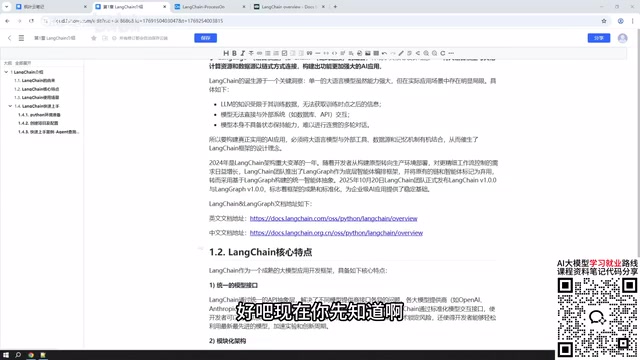Jump to outline item 1.1 LangChain
This screenshot has width=640, height=360.
point(34,80)
